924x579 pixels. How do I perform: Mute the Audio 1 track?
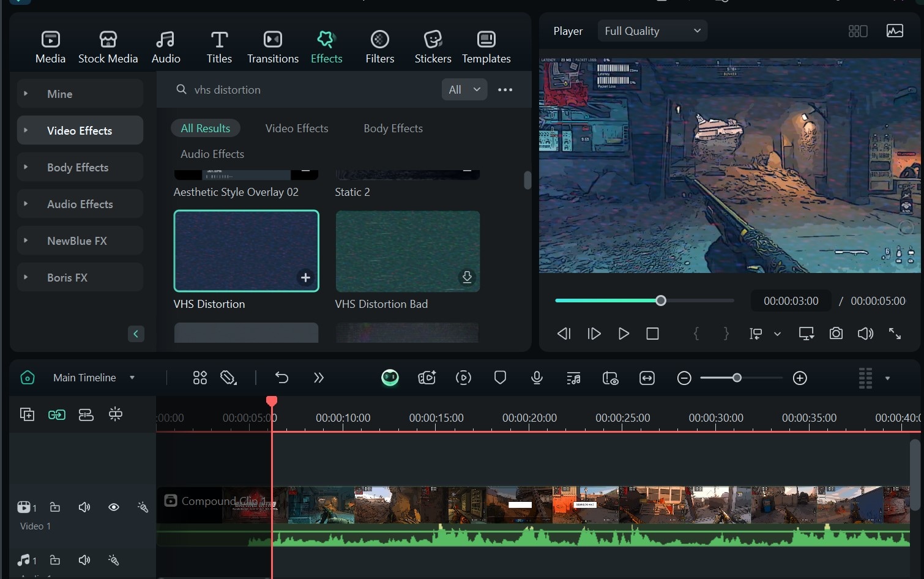point(84,560)
